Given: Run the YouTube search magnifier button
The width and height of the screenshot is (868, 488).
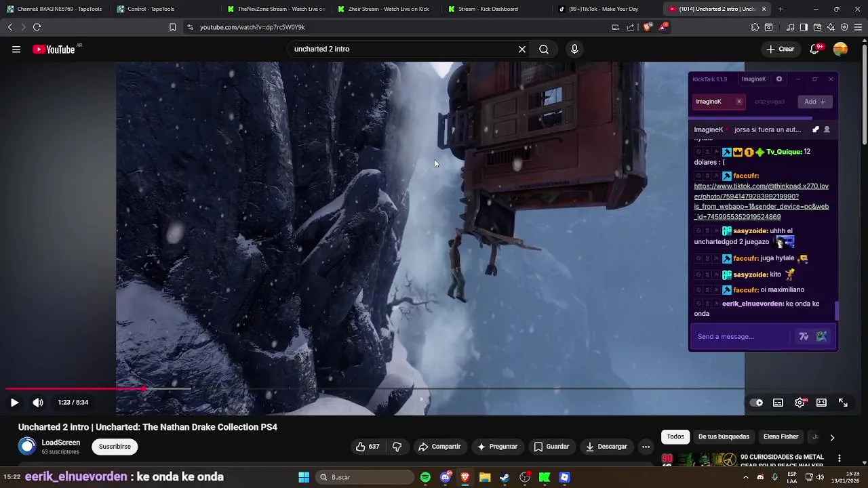Looking at the screenshot, I should pyautogui.click(x=544, y=49).
